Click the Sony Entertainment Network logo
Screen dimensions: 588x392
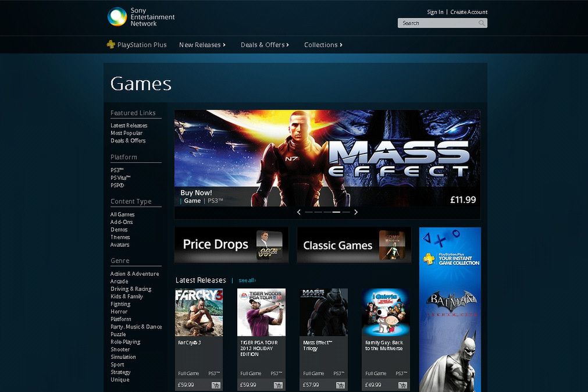click(141, 17)
